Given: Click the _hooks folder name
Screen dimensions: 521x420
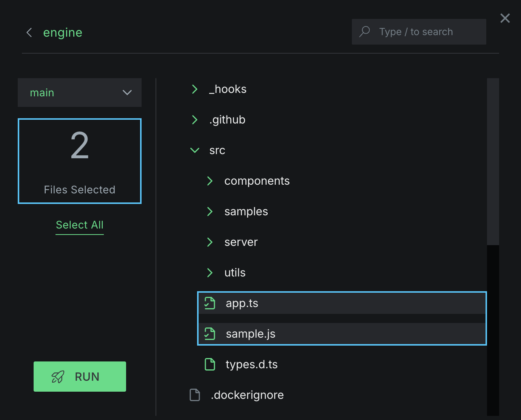Looking at the screenshot, I should pos(228,89).
